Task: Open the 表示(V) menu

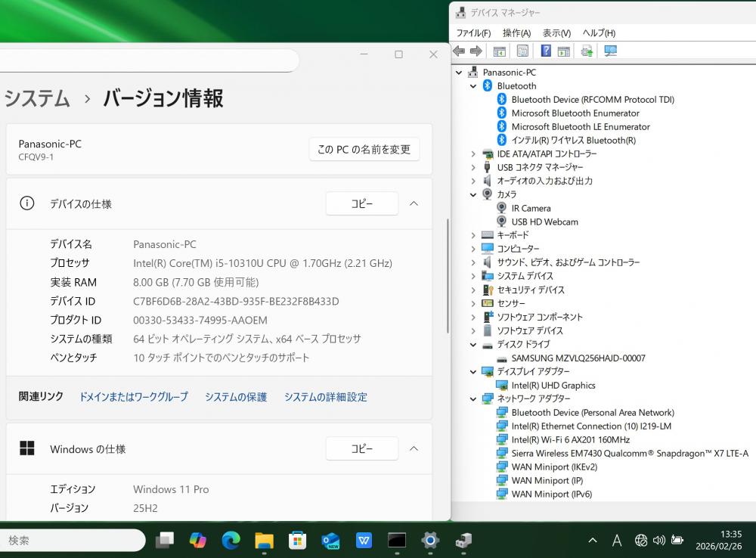Action: 556,33
